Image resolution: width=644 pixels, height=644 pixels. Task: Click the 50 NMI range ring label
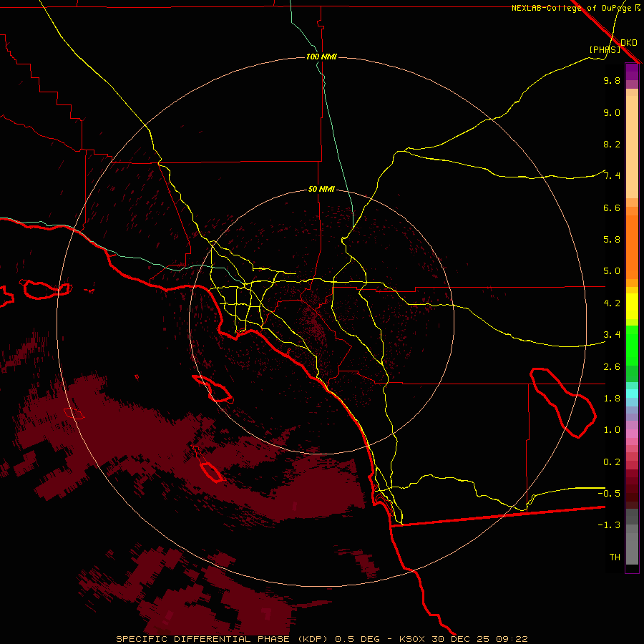321,189
